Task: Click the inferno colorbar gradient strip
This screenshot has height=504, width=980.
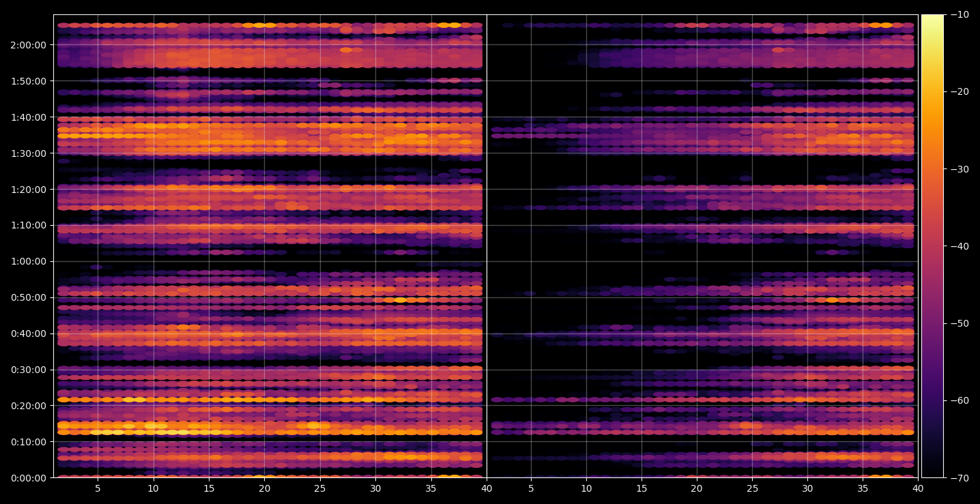Action: coord(932,246)
